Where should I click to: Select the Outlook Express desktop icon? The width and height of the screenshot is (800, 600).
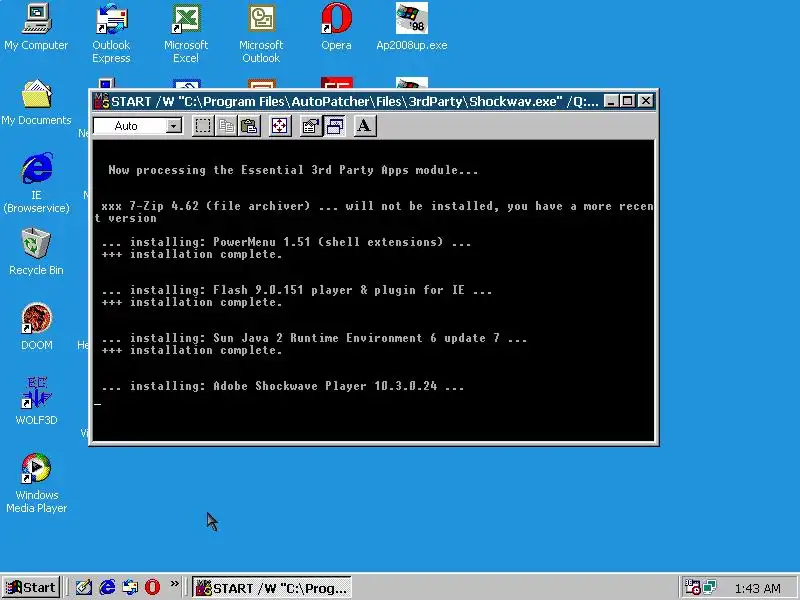click(x=111, y=34)
